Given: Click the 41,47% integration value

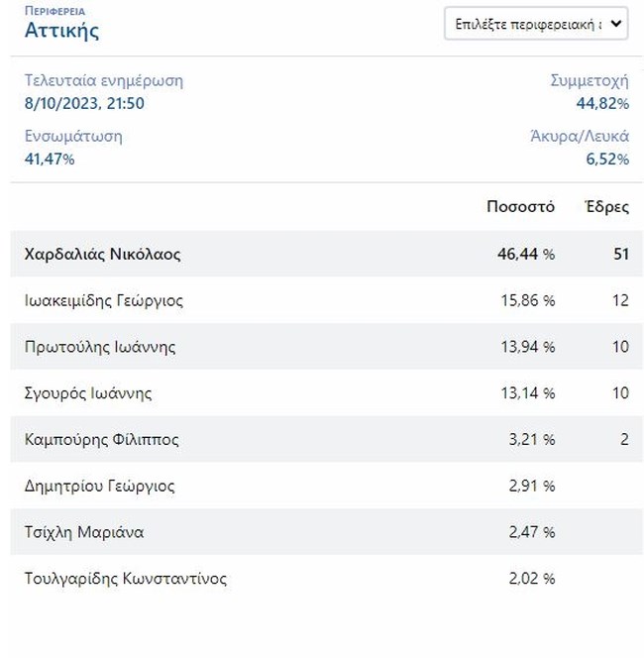Looking at the screenshot, I should (x=50, y=159).
